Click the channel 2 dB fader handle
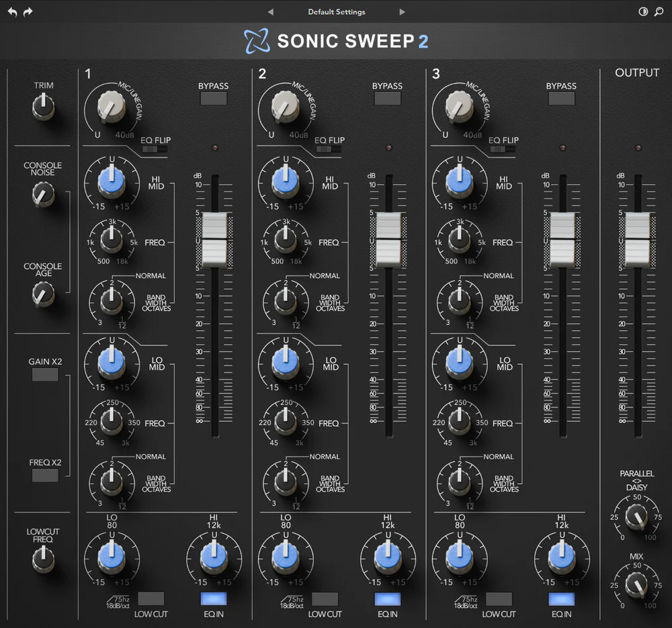Screen dimensions: 672x628 coord(388,238)
